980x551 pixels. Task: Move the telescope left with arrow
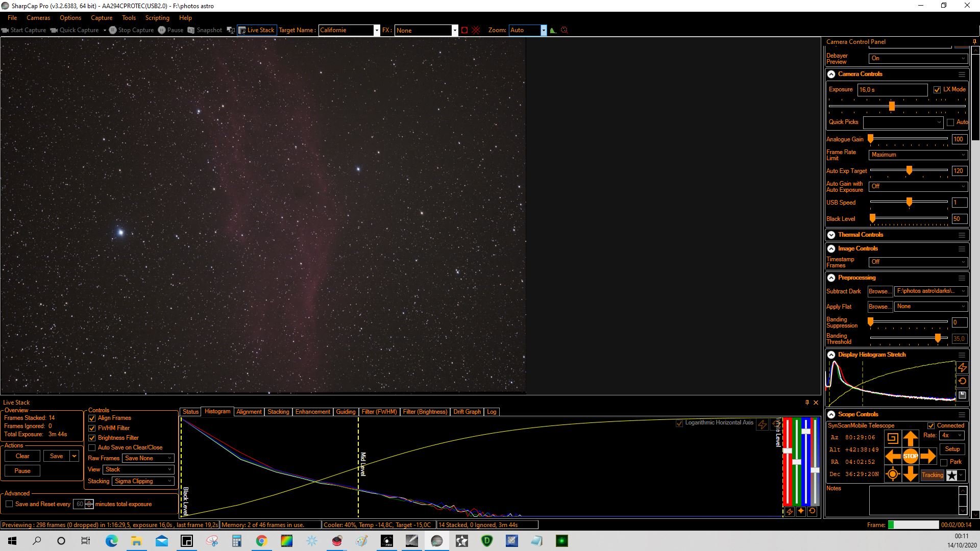(x=893, y=456)
